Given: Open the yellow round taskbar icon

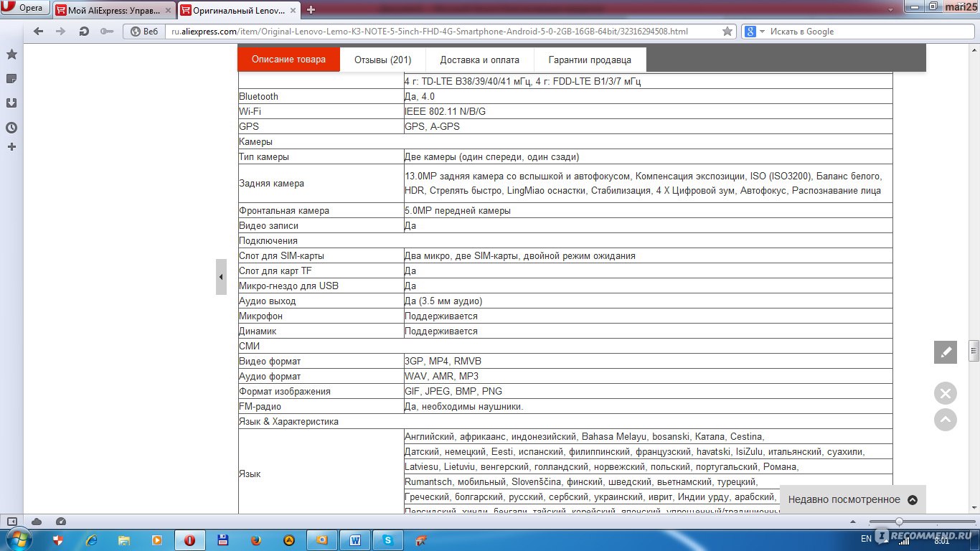Looking at the screenshot, I should (288, 540).
